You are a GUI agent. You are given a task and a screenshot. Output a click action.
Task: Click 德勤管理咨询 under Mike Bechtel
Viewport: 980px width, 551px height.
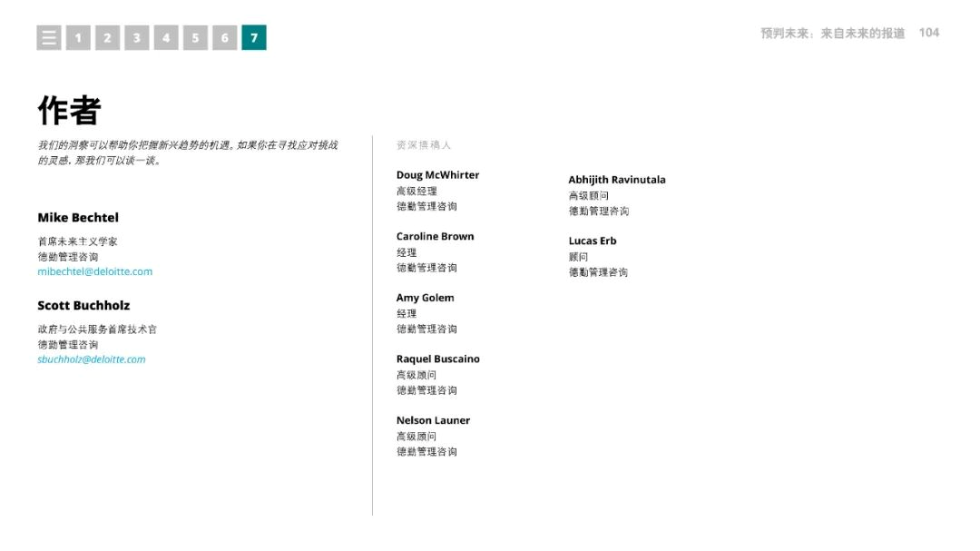(67, 257)
